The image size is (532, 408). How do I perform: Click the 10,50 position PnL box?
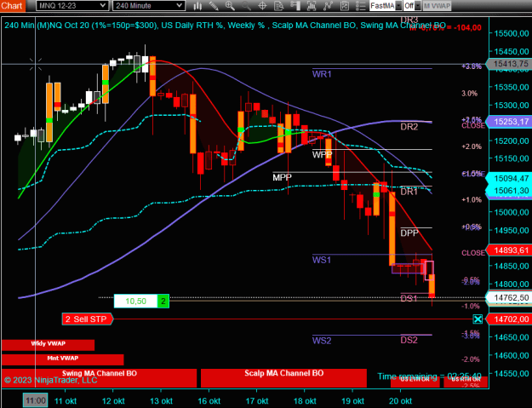coord(135,302)
